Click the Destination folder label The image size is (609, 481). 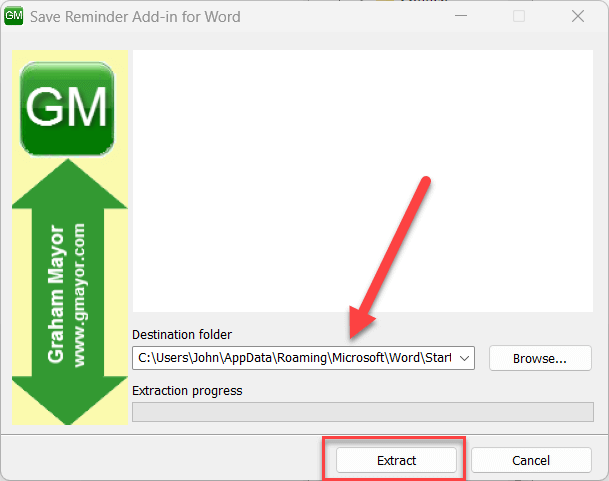point(182,335)
